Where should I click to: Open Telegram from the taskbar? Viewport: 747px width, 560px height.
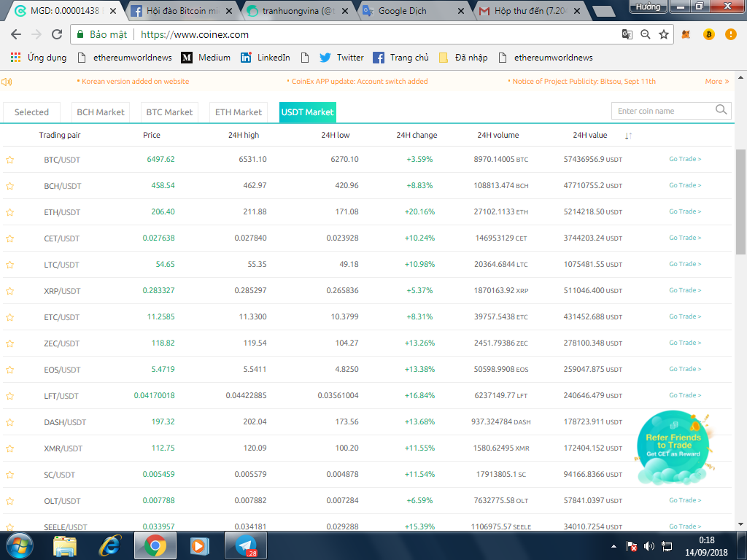pyautogui.click(x=246, y=545)
